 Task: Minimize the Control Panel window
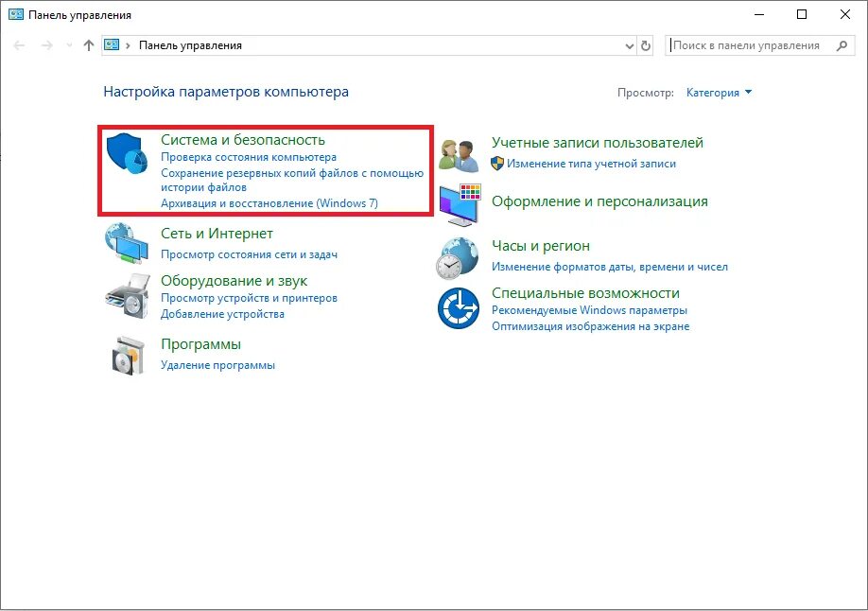click(759, 14)
